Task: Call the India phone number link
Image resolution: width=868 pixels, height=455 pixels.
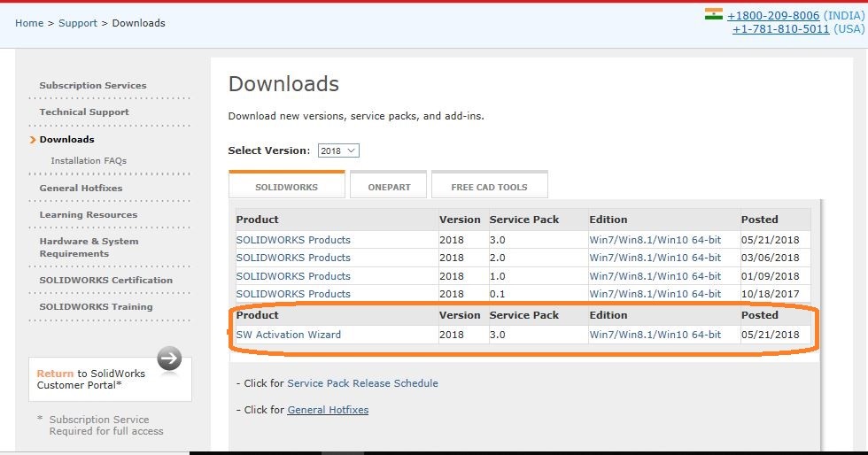Action: pyautogui.click(x=773, y=16)
